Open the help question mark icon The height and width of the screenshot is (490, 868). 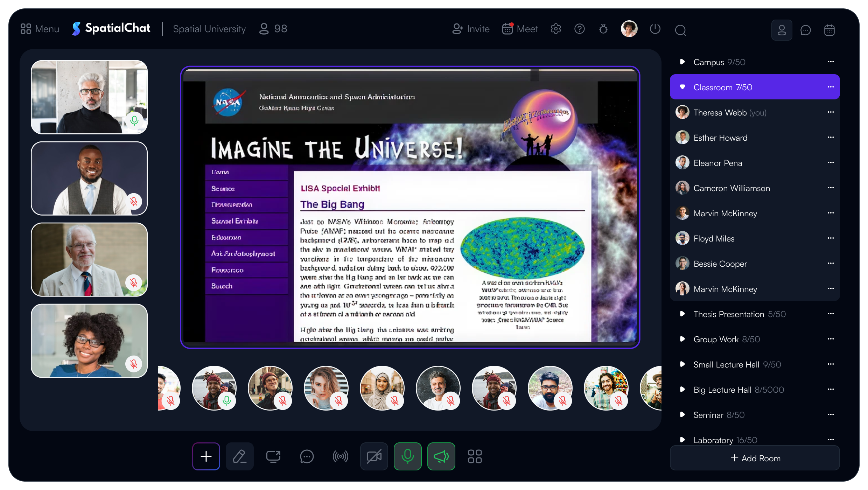coord(580,29)
